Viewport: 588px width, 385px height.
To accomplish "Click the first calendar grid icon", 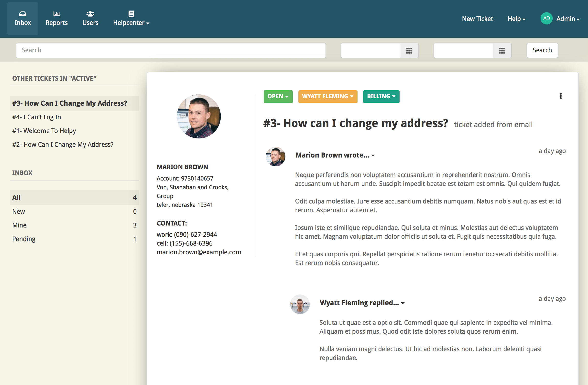I will (x=409, y=50).
